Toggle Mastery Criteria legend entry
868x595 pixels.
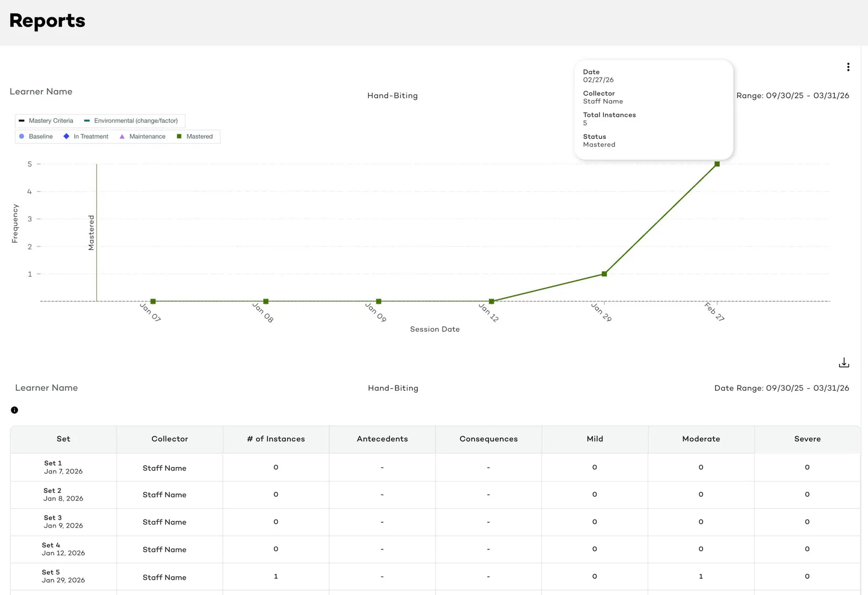coord(46,121)
